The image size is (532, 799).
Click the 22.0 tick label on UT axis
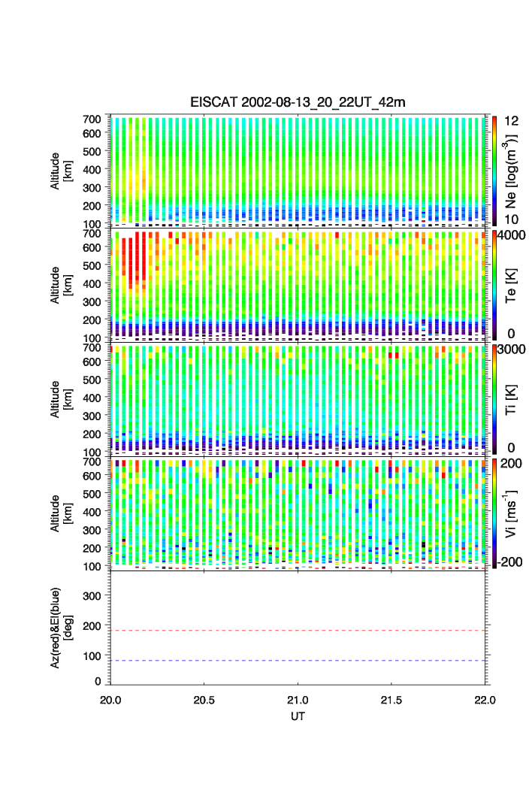(x=485, y=700)
